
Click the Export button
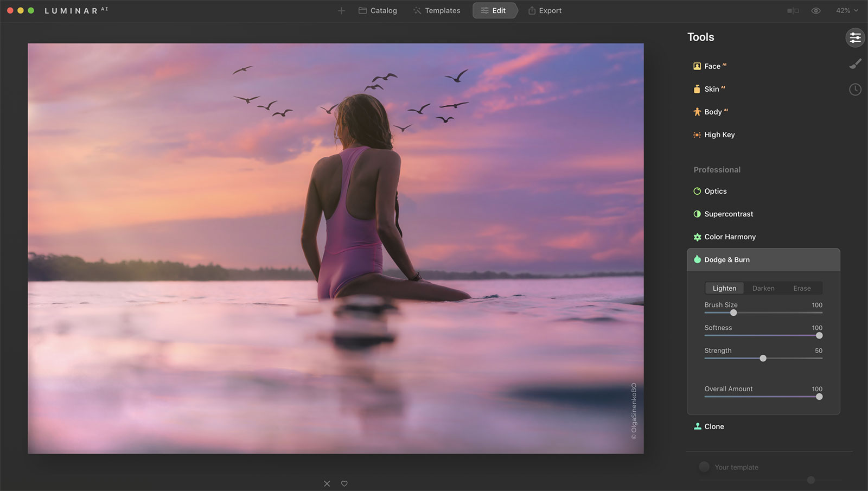click(x=545, y=11)
